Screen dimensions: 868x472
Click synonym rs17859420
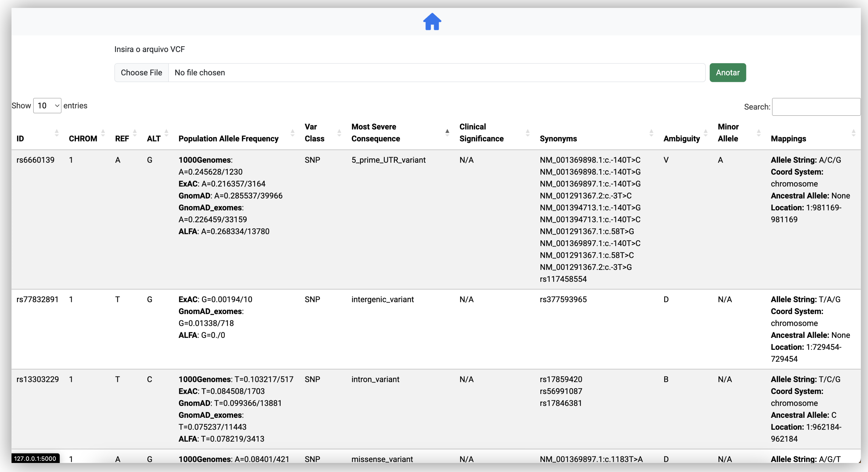tap(561, 379)
